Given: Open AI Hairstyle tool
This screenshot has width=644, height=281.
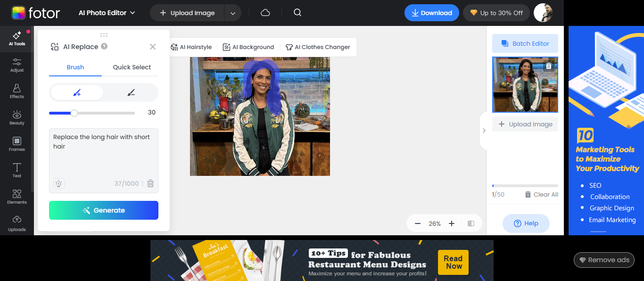Looking at the screenshot, I should pyautogui.click(x=191, y=47).
